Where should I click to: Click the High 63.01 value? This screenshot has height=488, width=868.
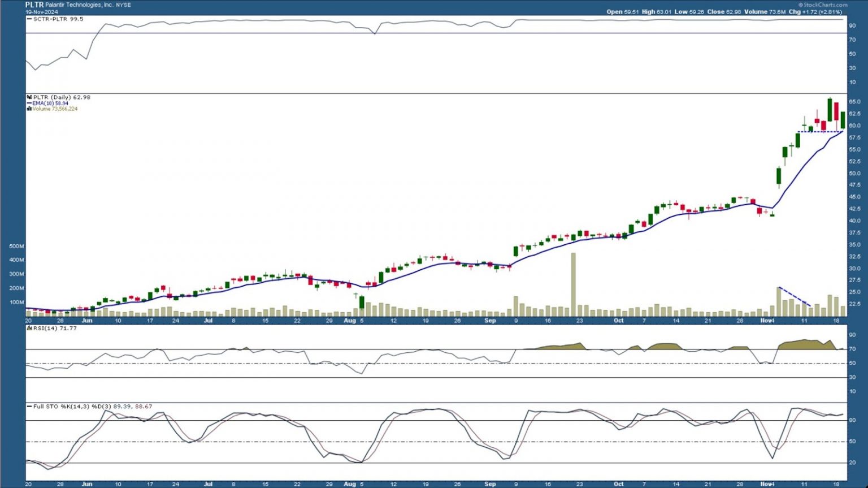pos(656,11)
